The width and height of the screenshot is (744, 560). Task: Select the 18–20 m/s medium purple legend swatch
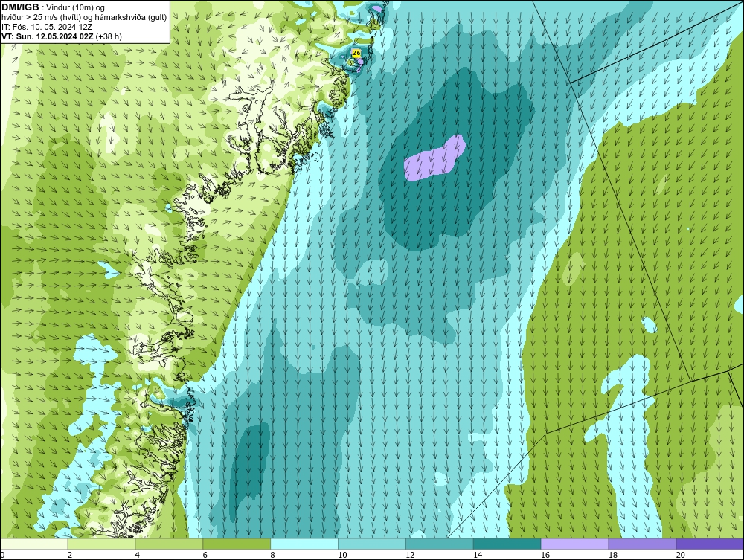[x=642, y=544]
